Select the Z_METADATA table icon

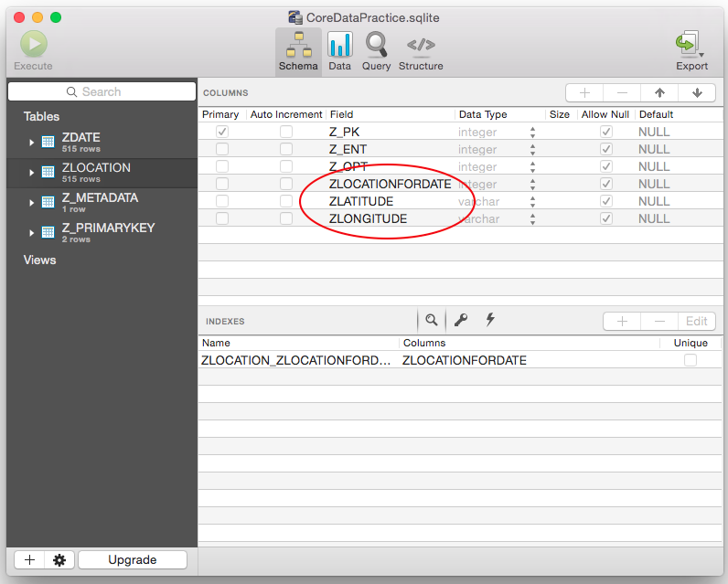[48, 202]
